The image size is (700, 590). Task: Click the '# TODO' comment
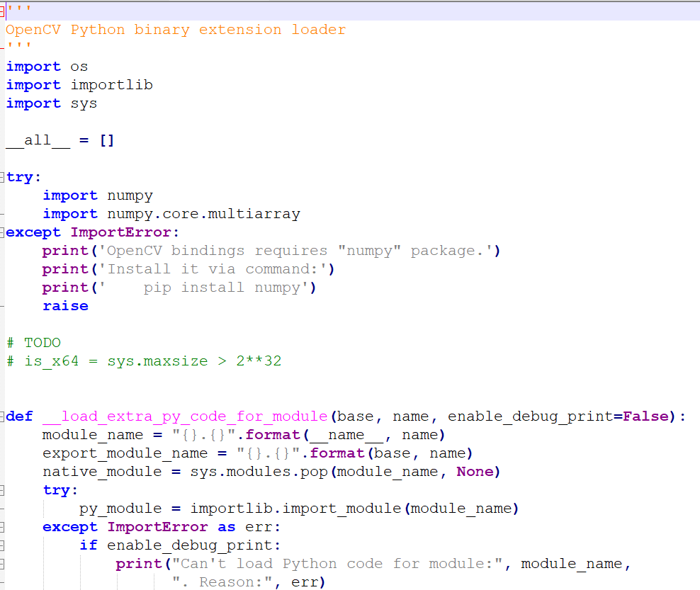coord(33,343)
